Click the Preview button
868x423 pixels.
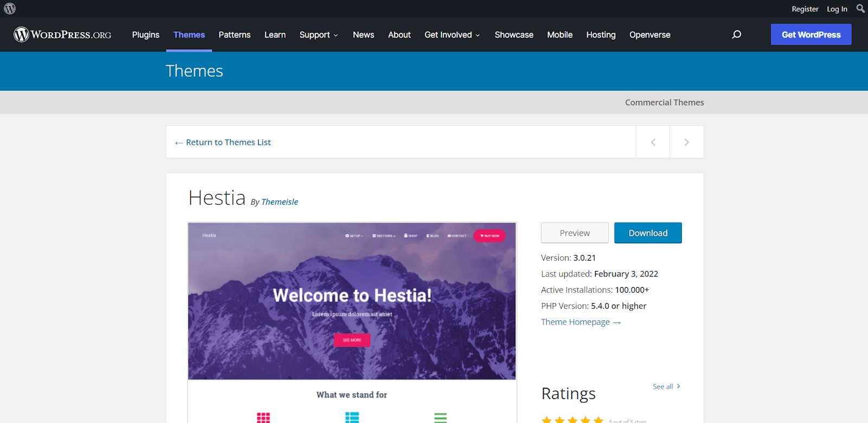click(x=575, y=233)
